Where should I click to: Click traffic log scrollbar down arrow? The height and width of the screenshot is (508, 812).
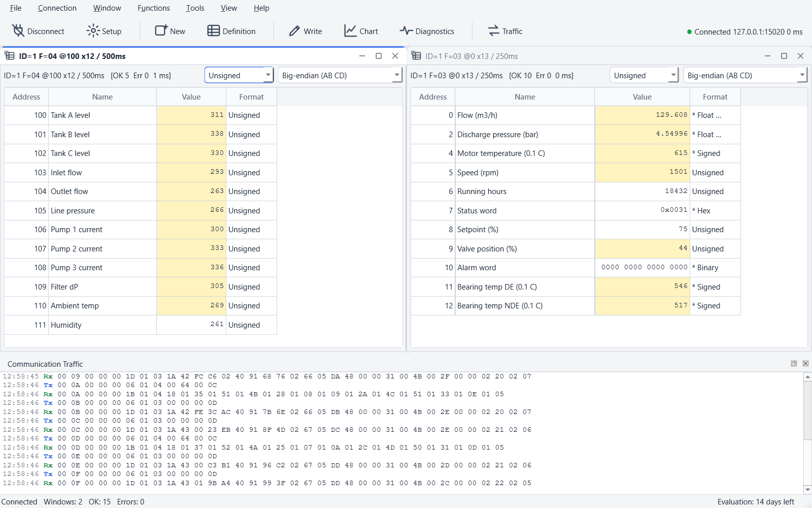[x=807, y=490]
